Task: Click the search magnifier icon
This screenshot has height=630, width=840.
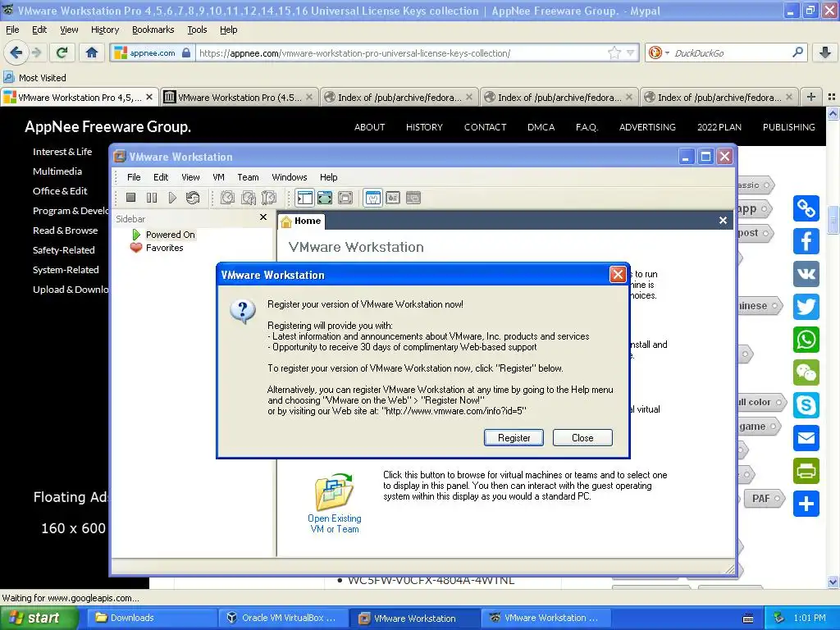Action: point(797,52)
